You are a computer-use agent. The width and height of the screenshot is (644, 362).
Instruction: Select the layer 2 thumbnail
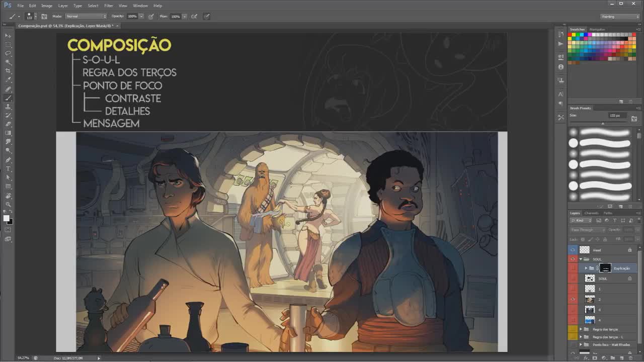[x=590, y=299]
